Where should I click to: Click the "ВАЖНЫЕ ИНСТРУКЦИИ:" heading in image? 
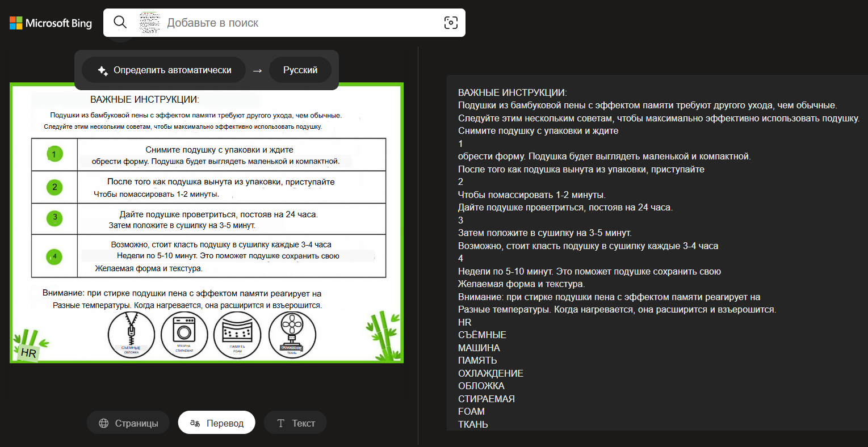[x=145, y=100]
